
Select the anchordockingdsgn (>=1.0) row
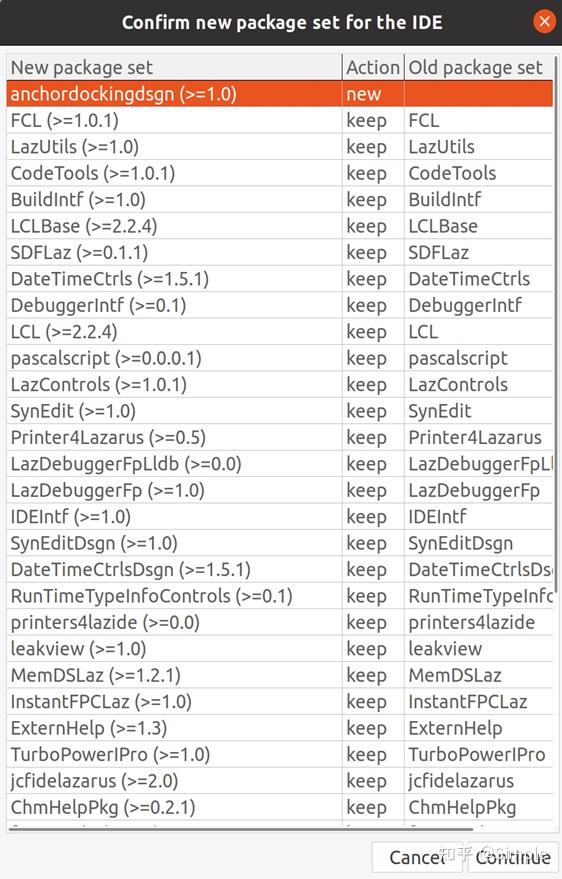pyautogui.click(x=280, y=94)
